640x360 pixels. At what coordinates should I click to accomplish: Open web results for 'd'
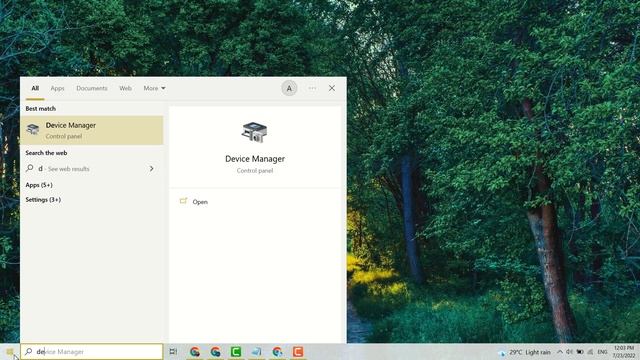click(92, 169)
